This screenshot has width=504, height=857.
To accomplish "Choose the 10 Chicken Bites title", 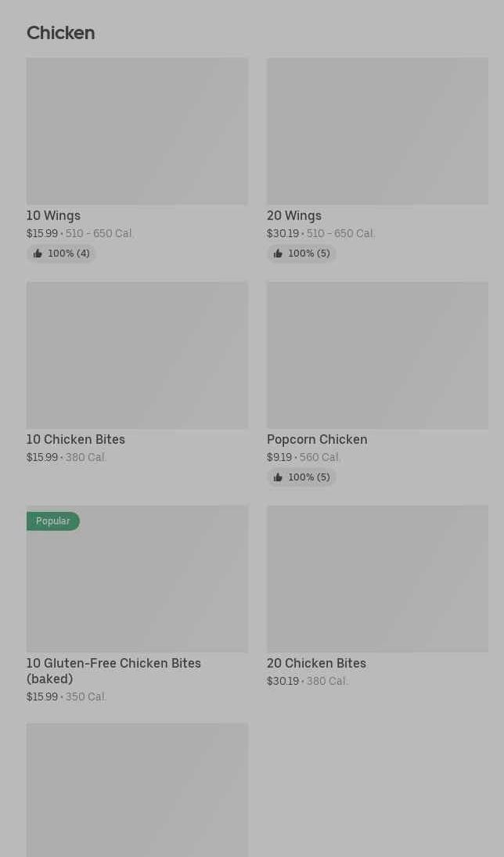I will (x=76, y=440).
